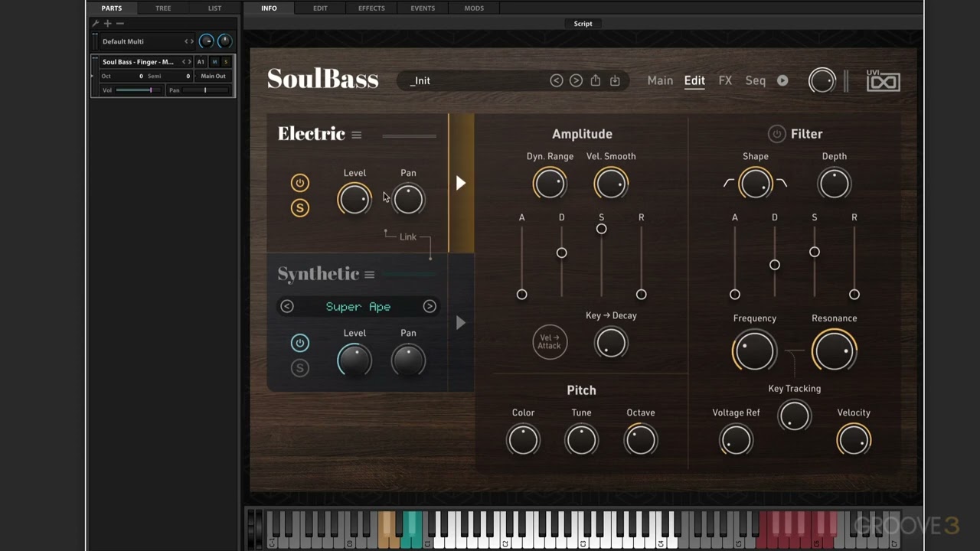Click the filter Velocity knob
The width and height of the screenshot is (980, 551).
pyautogui.click(x=854, y=440)
